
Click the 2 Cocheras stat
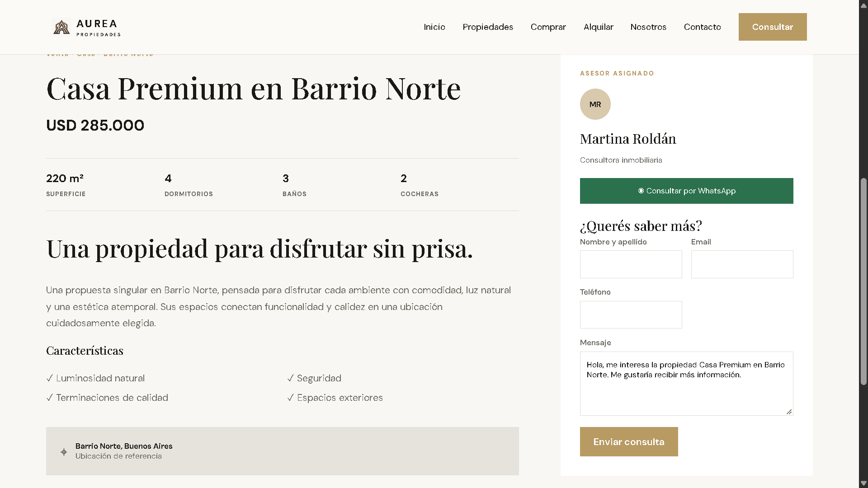click(x=419, y=185)
